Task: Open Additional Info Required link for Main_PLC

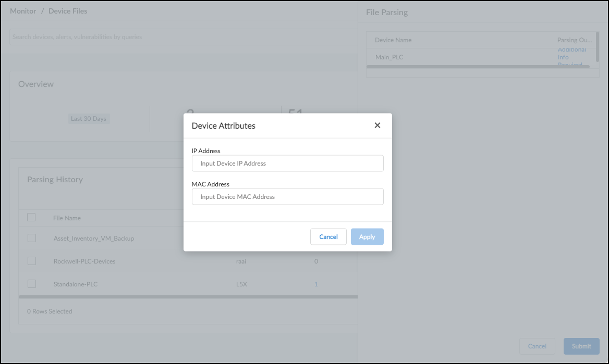Action: coord(571,57)
